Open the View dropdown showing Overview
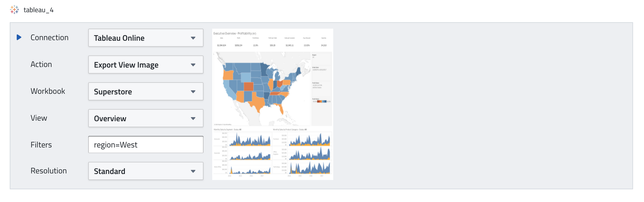 (146, 118)
